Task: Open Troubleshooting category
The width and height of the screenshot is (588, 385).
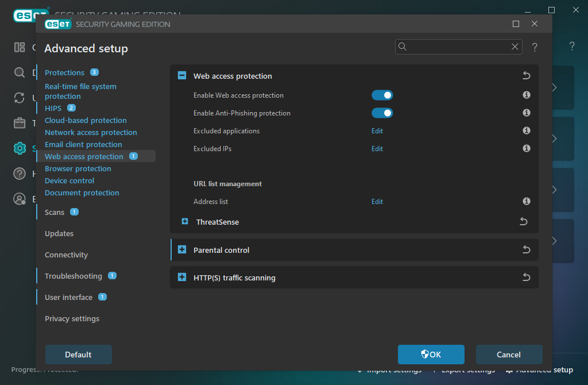Action: (73, 276)
